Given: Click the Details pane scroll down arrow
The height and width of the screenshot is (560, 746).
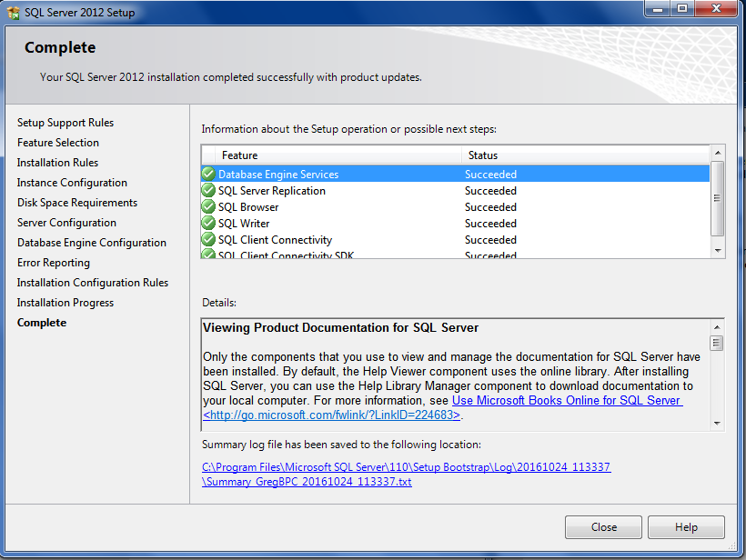Looking at the screenshot, I should [x=717, y=423].
